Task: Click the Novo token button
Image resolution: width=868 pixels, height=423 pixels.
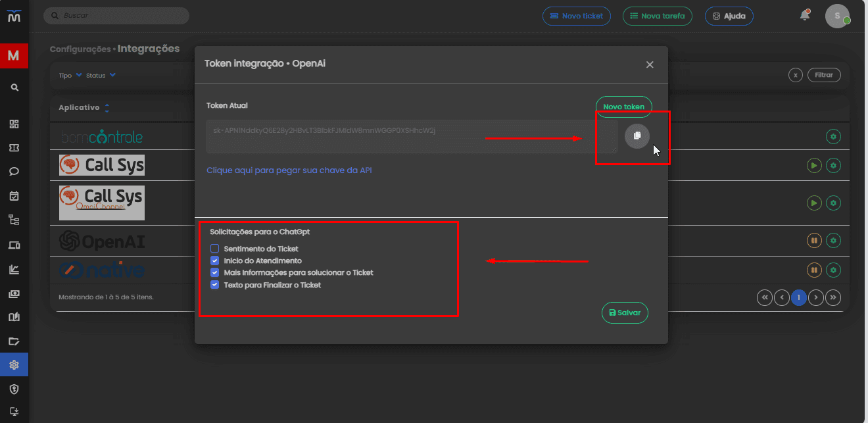Action: tap(623, 107)
